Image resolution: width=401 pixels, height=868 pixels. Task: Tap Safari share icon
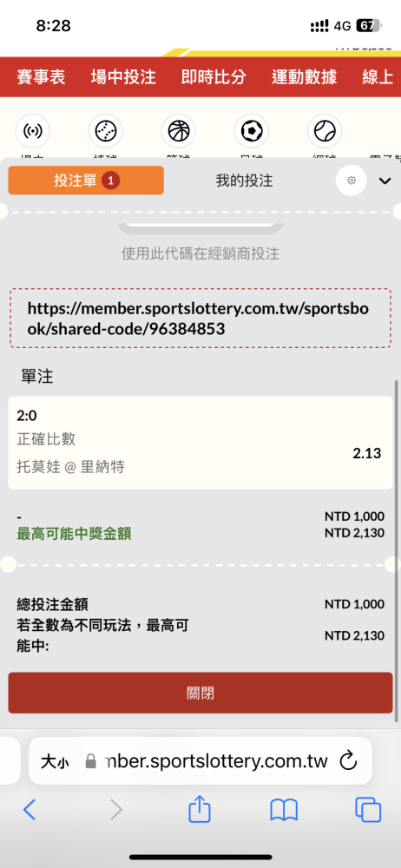(x=200, y=811)
